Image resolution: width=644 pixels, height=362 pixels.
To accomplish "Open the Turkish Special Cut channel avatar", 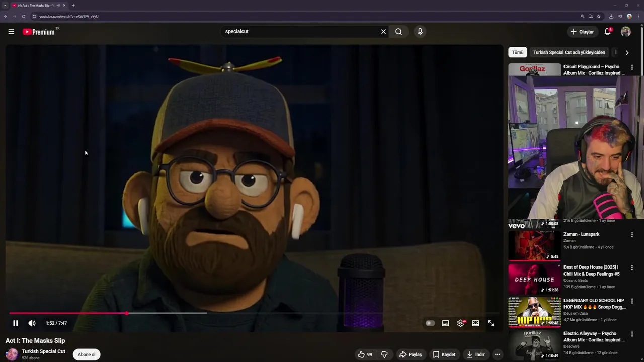I will point(12,354).
